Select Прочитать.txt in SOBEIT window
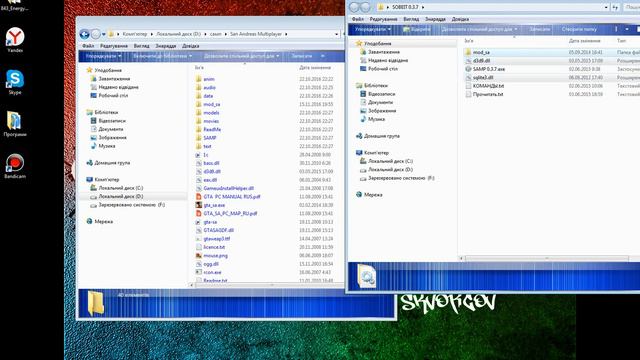 (x=488, y=94)
